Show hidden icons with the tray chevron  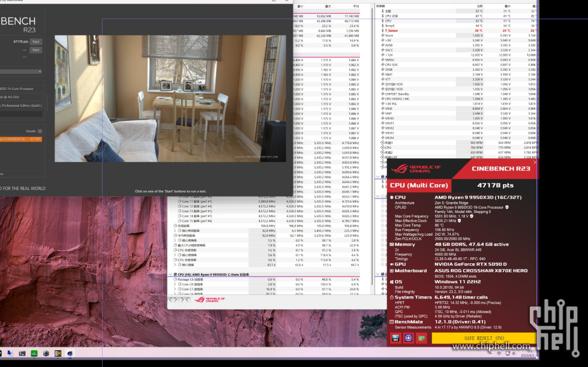[x=490, y=353]
